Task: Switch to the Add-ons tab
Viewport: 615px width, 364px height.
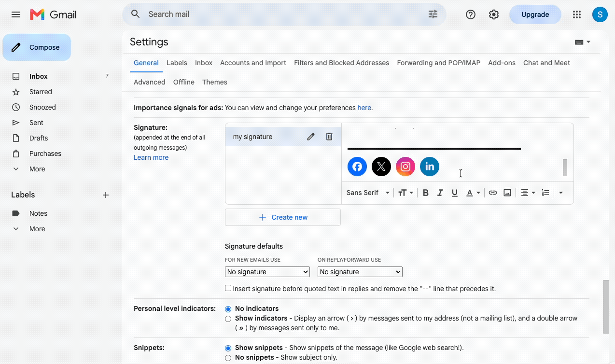Action: pyautogui.click(x=502, y=63)
